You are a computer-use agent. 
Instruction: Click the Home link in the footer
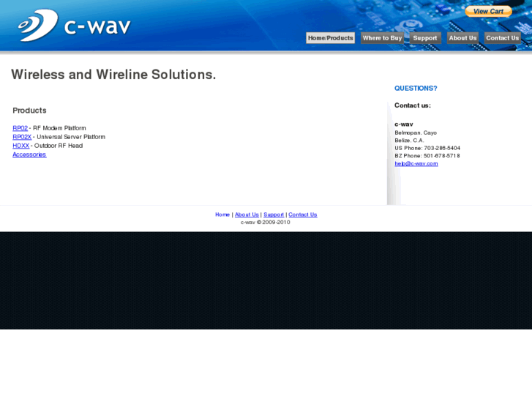pyautogui.click(x=222, y=215)
